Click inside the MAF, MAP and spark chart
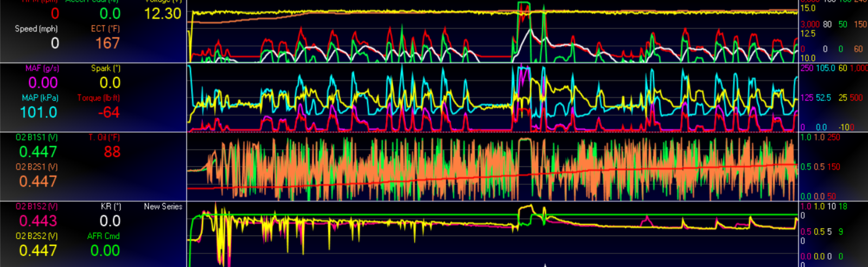The image size is (868, 267). 493,97
